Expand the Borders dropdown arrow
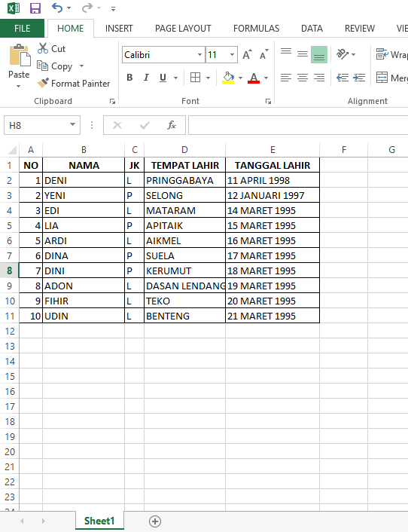Viewport: 408px width, 532px height. tap(208, 78)
